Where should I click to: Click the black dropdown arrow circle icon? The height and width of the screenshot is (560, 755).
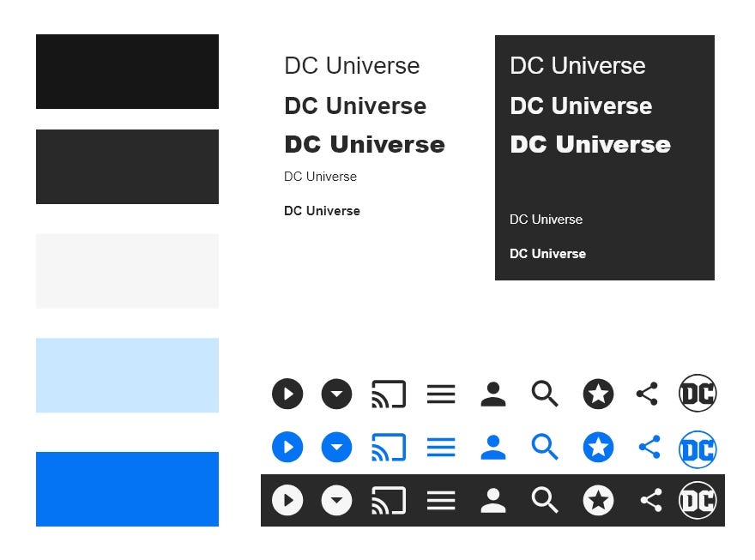point(336,394)
